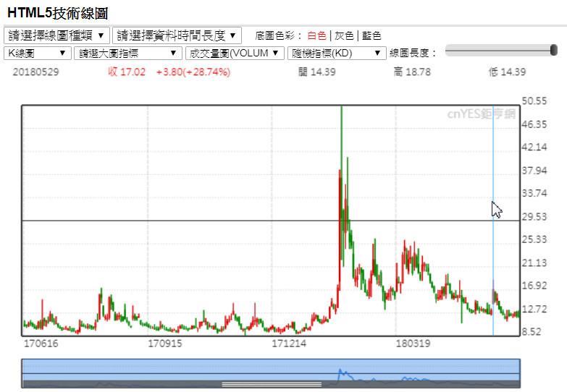Click the 21.13 price axis label
This screenshot has width=567, height=392.
tap(534, 263)
